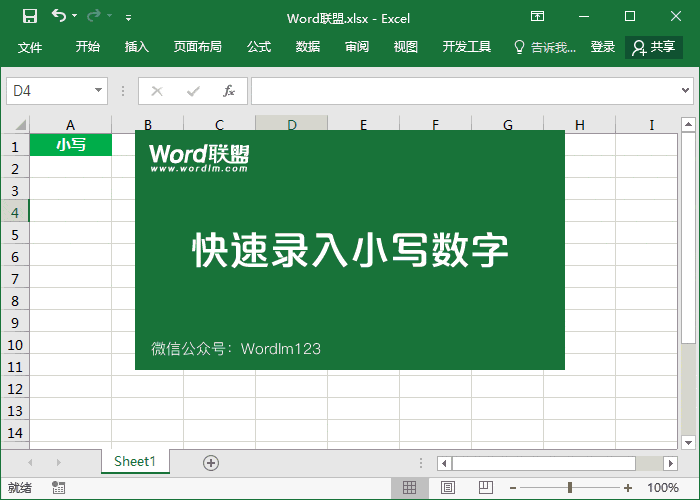This screenshot has height=500, width=700.
Task: Open the 文件 menu
Action: [30, 47]
